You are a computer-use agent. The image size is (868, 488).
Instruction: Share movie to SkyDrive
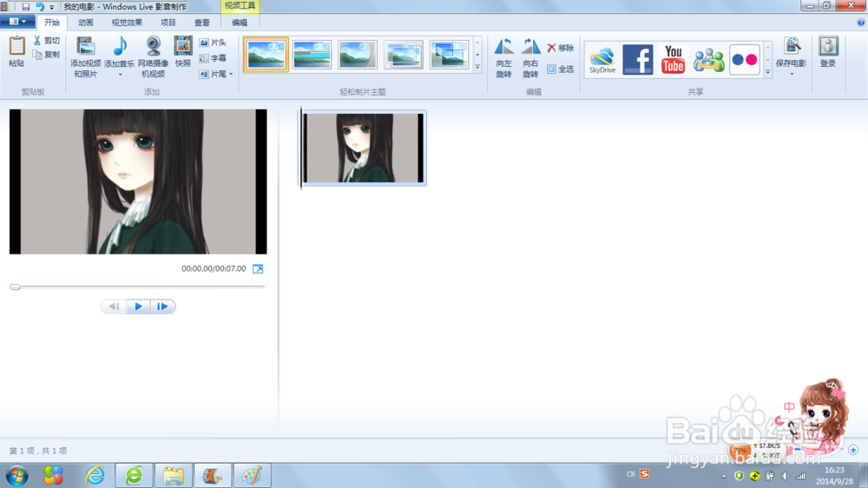[x=602, y=60]
